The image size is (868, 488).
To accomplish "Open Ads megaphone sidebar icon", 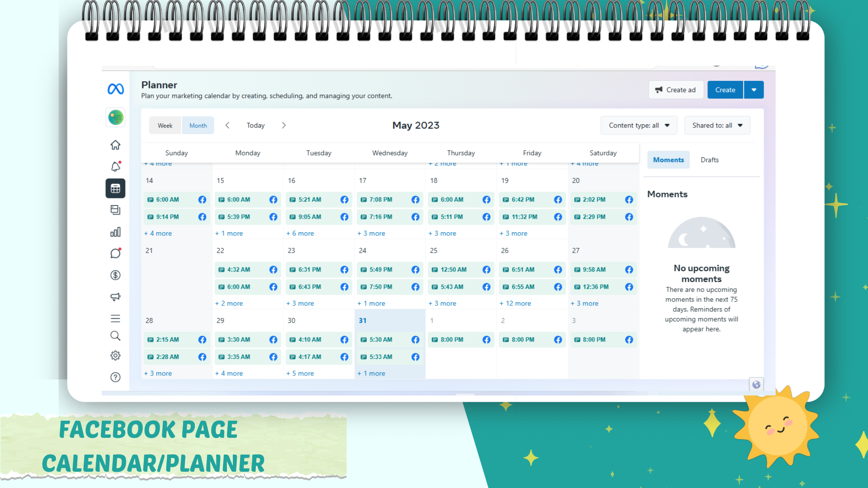I will [x=115, y=297].
